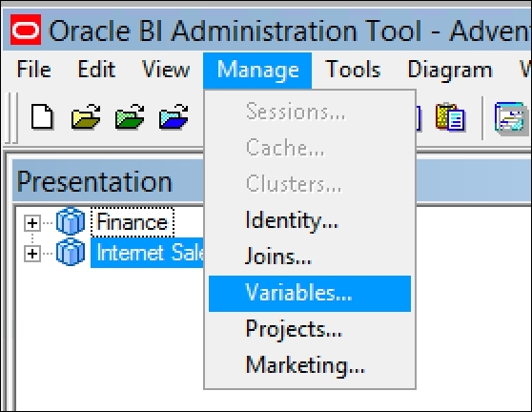
Task: Click the green open folder toolbar icon
Action: [130, 116]
